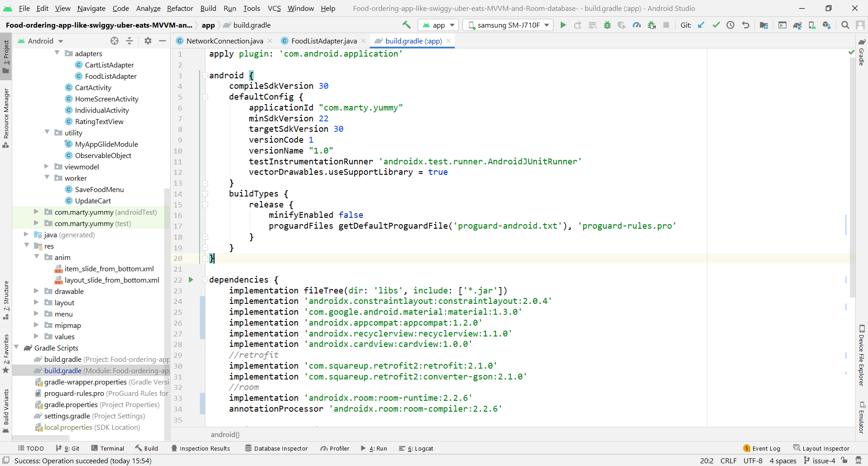Click the Make Project hammer icon
Screen dimensions: 868x466
pyautogui.click(x=406, y=25)
